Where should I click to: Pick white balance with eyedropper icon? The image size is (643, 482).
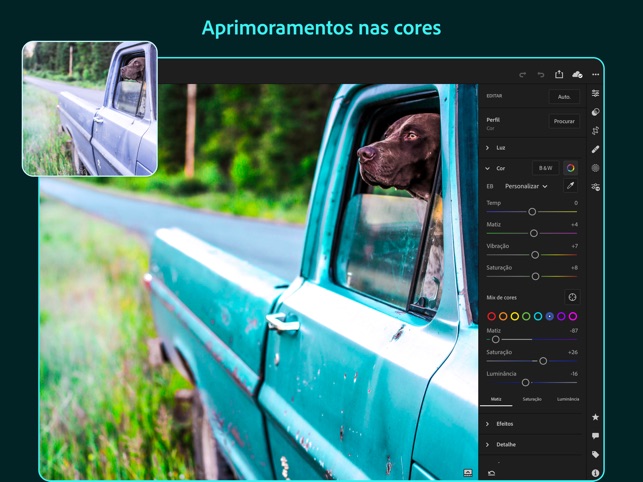[570, 186]
